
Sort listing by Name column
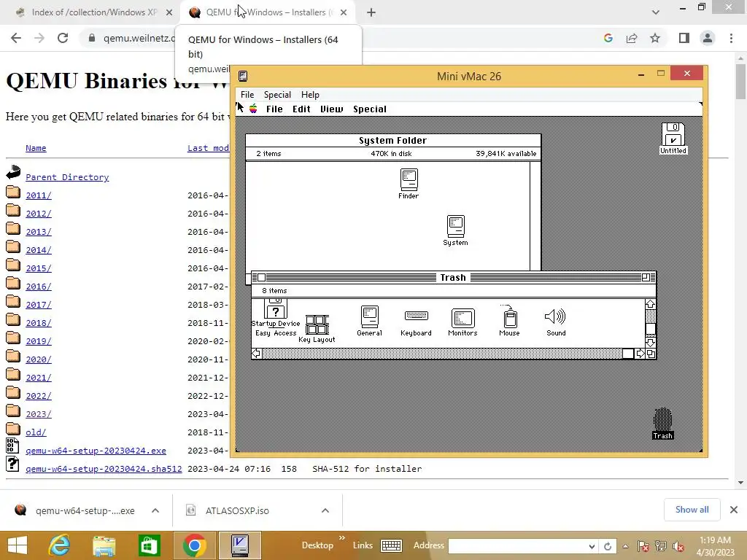(36, 148)
